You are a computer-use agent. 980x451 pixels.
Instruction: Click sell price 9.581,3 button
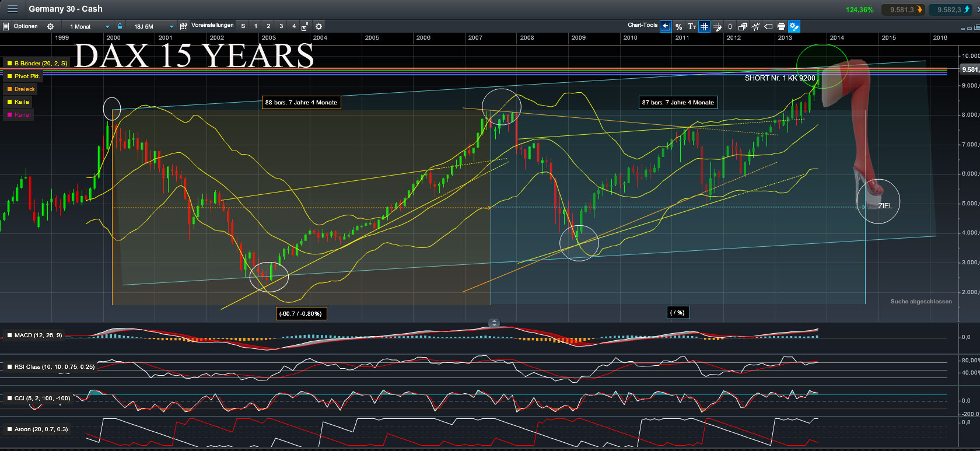point(903,9)
